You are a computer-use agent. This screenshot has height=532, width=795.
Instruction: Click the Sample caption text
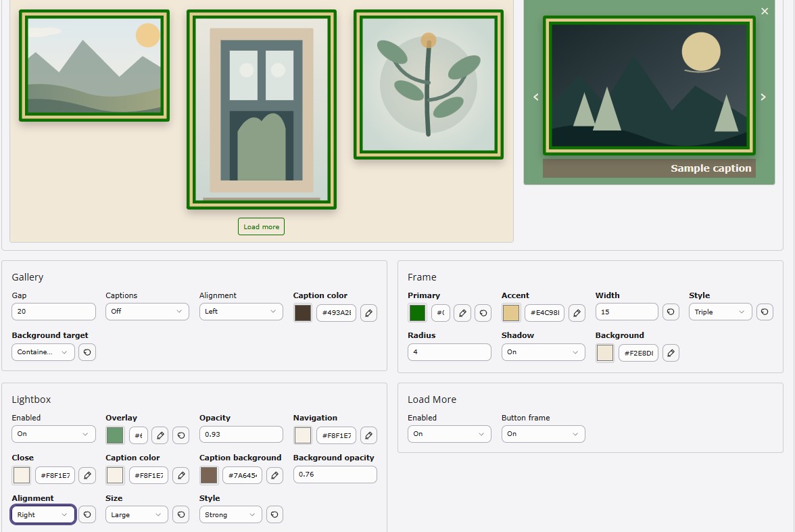pos(711,168)
